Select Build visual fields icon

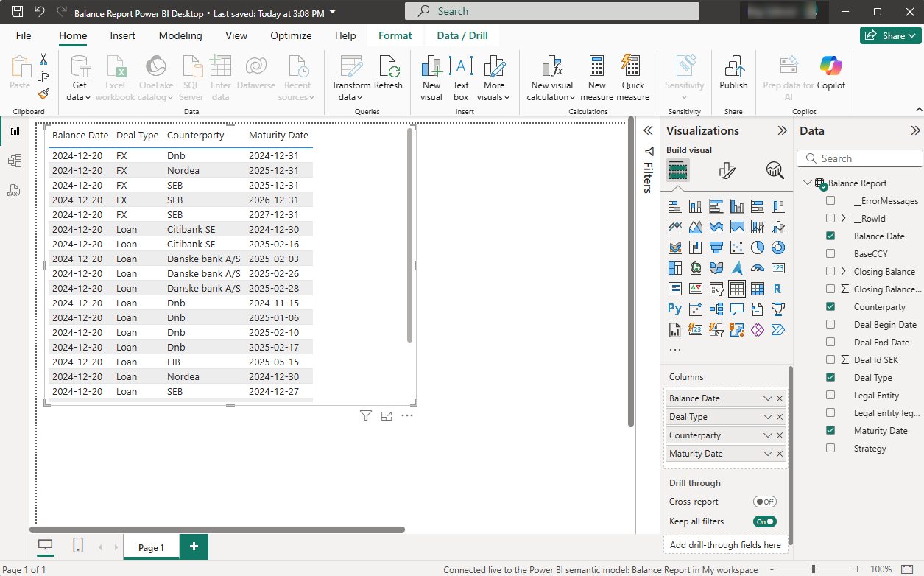click(678, 171)
